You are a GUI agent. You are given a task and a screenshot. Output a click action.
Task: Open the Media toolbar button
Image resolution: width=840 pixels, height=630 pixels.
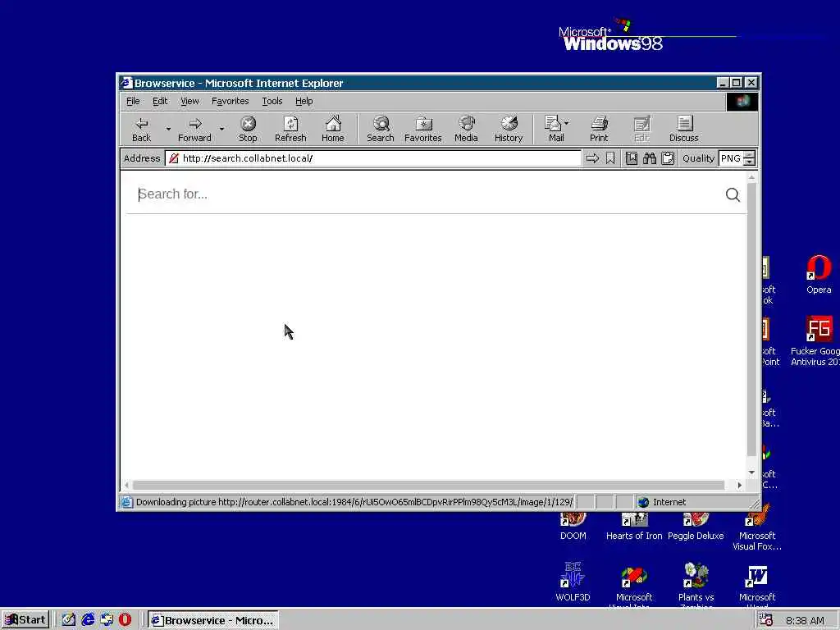pyautogui.click(x=466, y=130)
